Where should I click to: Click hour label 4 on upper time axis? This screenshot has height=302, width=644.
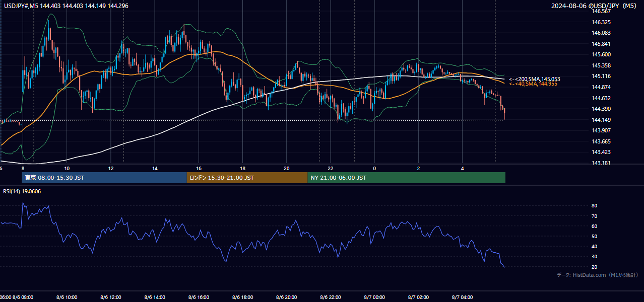463,168
